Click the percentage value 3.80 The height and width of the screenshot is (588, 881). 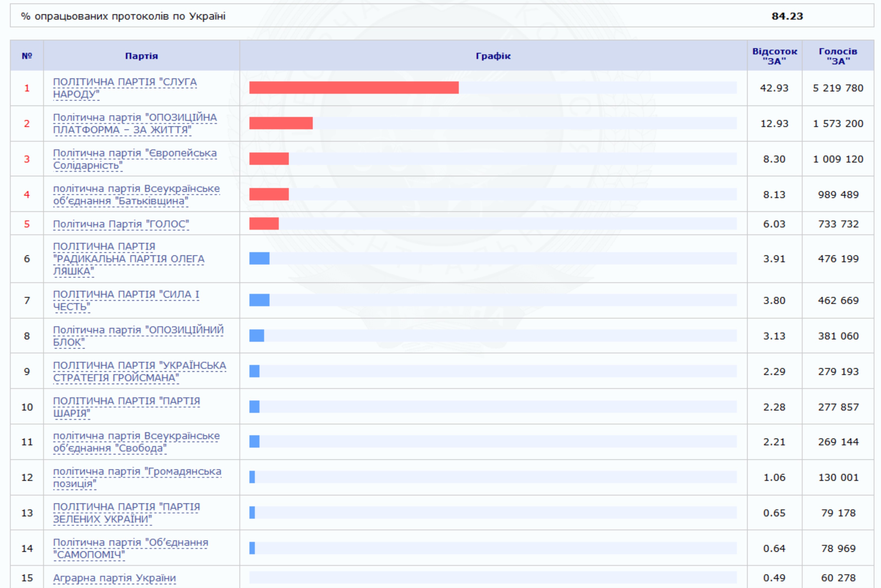(x=774, y=301)
